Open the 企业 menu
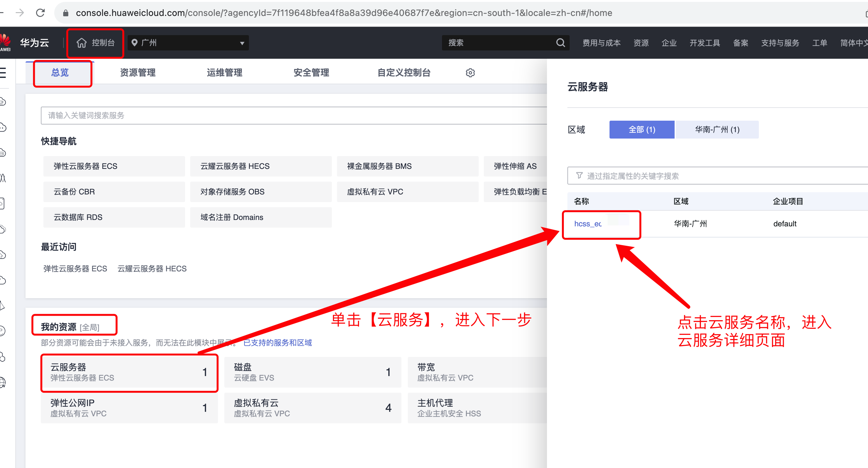 [x=669, y=43]
